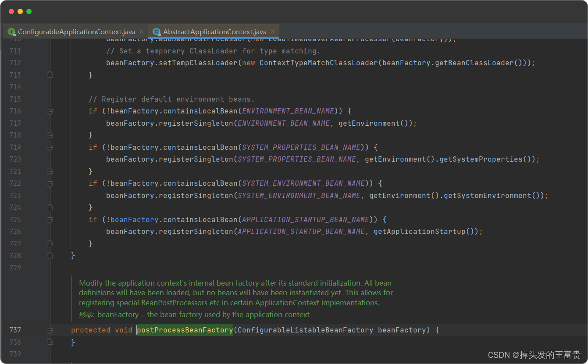This screenshot has height=364, width=588.
Task: Collapse the if block at line 725
Action: pyautogui.click(x=50, y=220)
